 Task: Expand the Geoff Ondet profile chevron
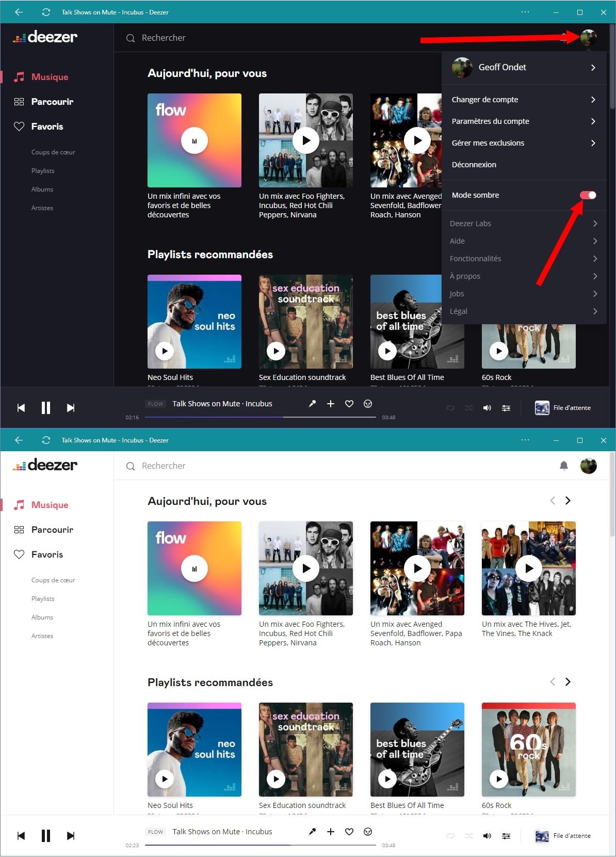pos(593,67)
